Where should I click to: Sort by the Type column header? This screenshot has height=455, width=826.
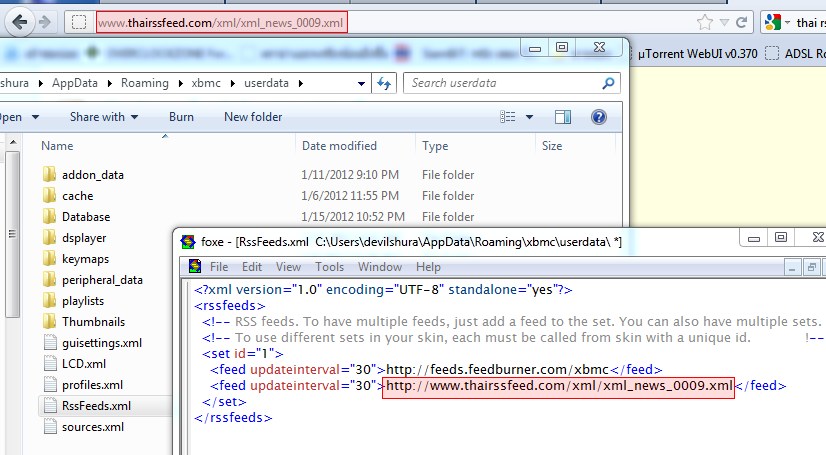point(435,146)
